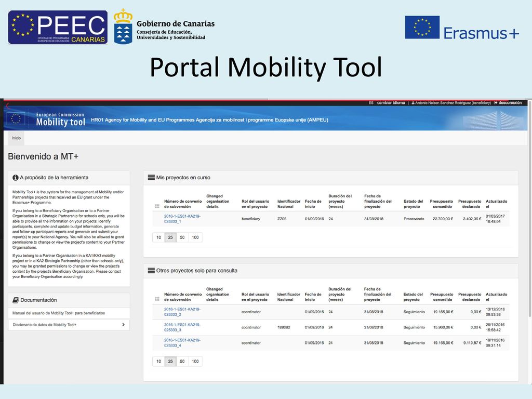Viewport: 532px width, 399px height.
Task: Open the Inicio tab
Action: [16, 138]
